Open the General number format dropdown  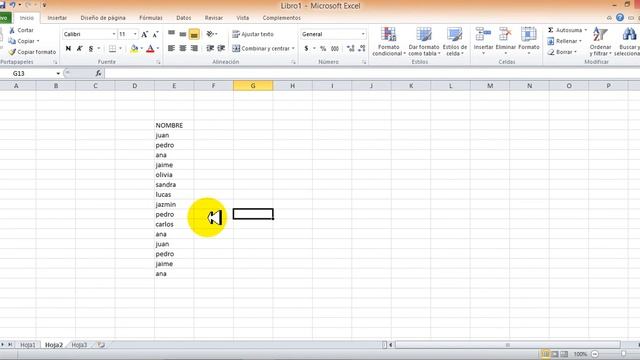(363, 34)
